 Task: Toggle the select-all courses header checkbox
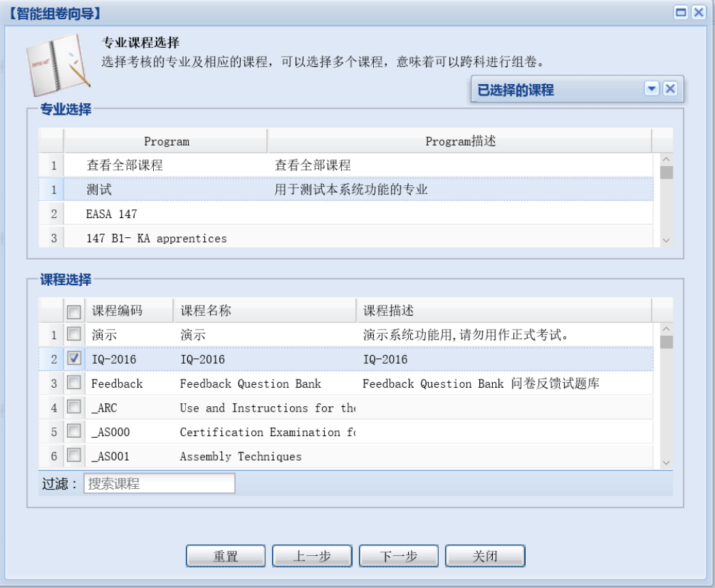point(74,311)
